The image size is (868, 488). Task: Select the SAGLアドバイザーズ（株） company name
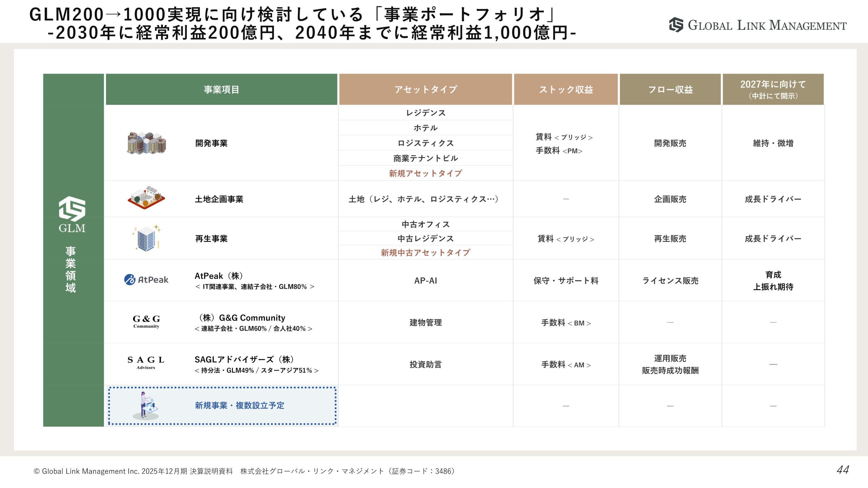coord(244,359)
